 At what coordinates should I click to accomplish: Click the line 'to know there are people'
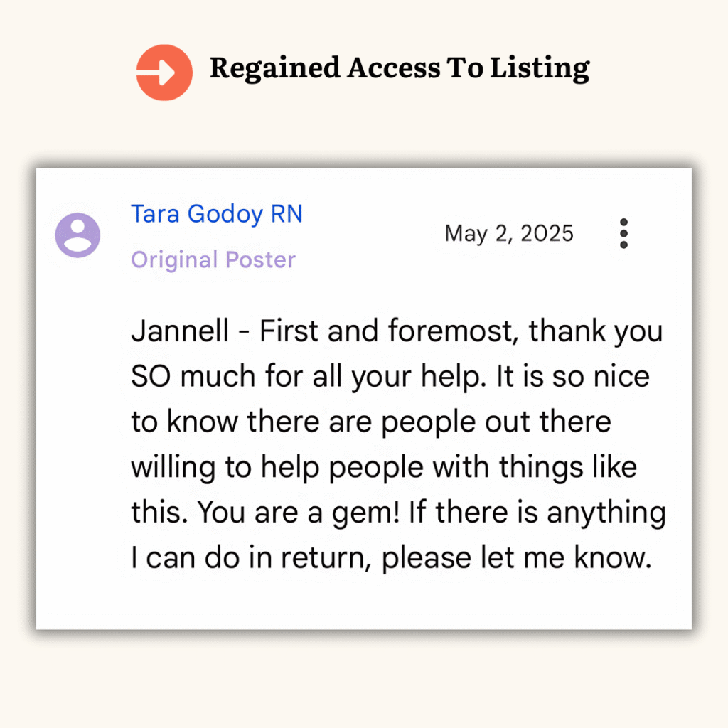point(371,422)
